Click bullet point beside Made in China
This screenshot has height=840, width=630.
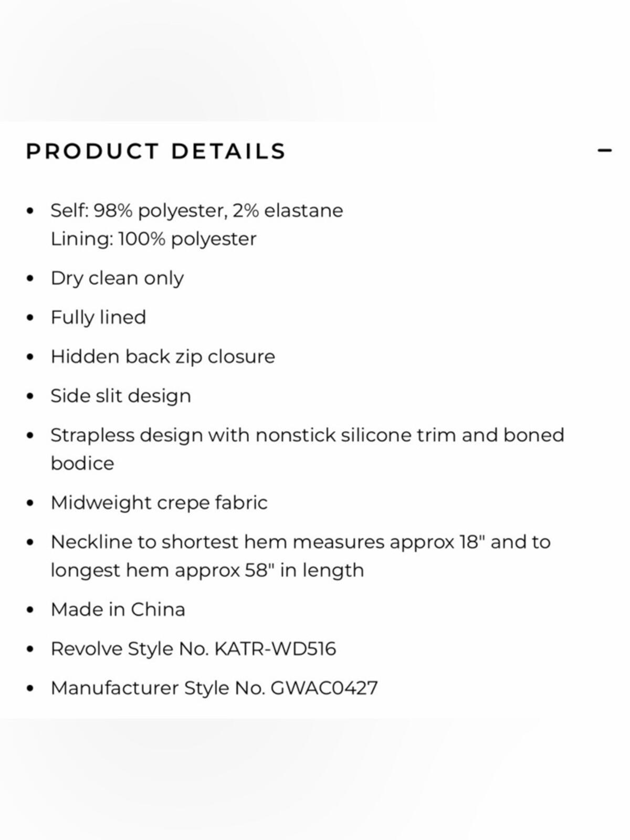coord(30,610)
